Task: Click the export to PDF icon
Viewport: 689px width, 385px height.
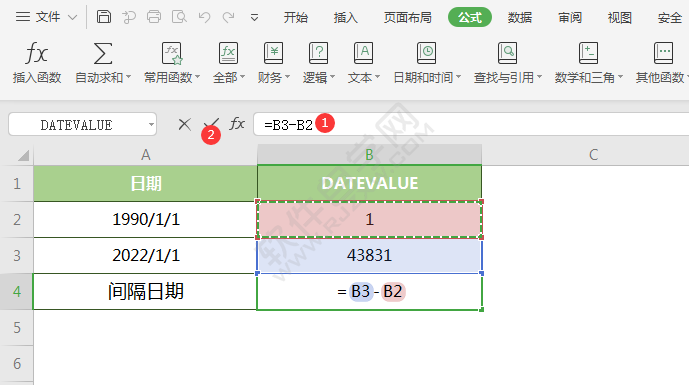Action: [129, 17]
